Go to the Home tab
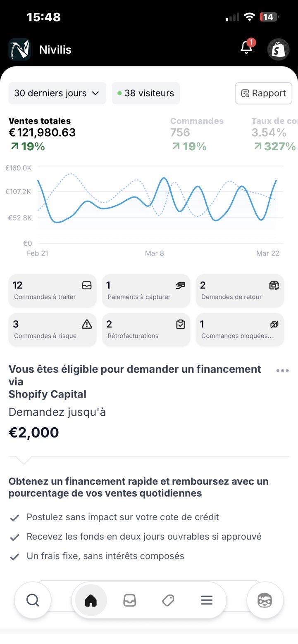Image resolution: width=298 pixels, height=644 pixels. [91, 600]
